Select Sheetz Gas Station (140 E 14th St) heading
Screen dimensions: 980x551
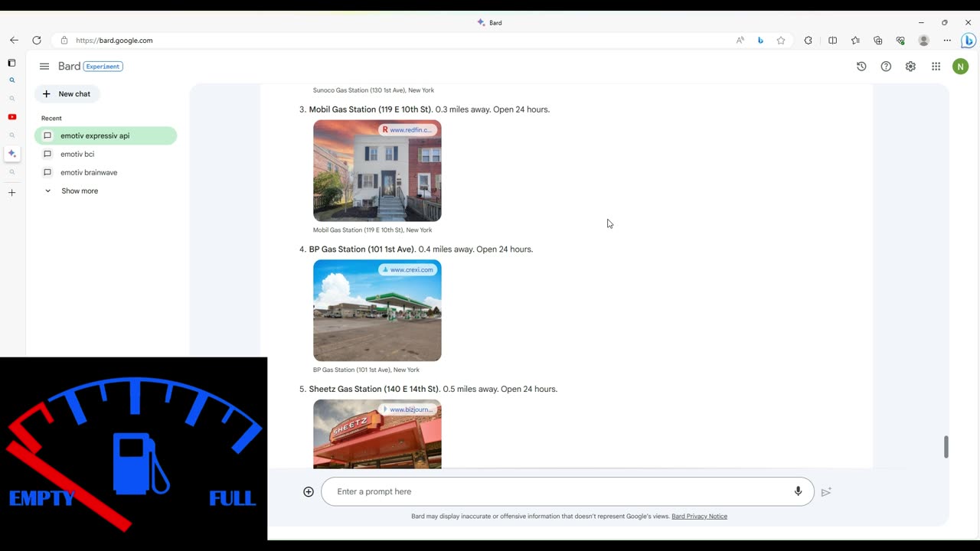(374, 390)
